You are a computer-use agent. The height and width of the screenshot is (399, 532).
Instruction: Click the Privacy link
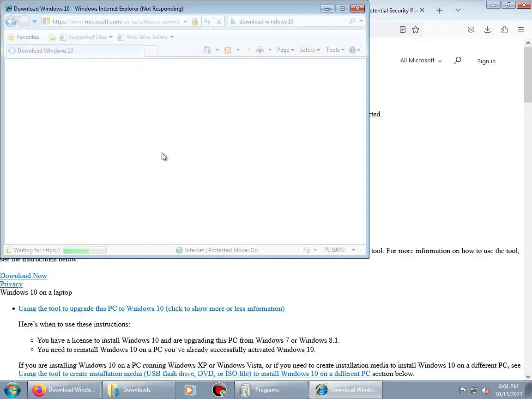11,284
